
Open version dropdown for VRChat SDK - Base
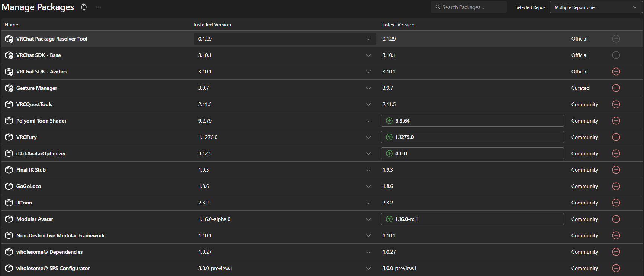285,55
